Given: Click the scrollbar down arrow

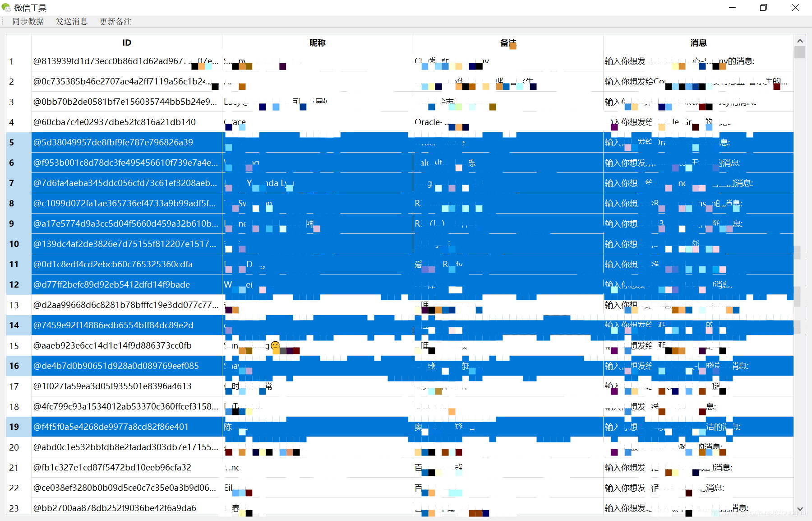Looking at the screenshot, I should coord(800,509).
